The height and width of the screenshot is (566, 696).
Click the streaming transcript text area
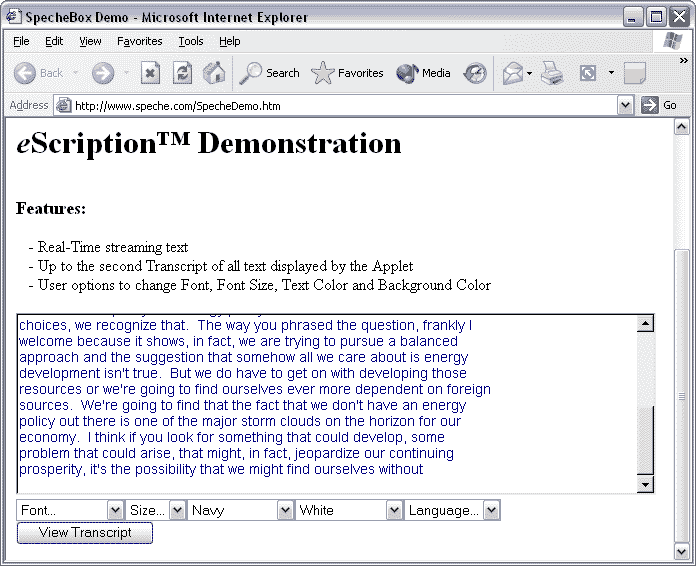pyautogui.click(x=327, y=404)
